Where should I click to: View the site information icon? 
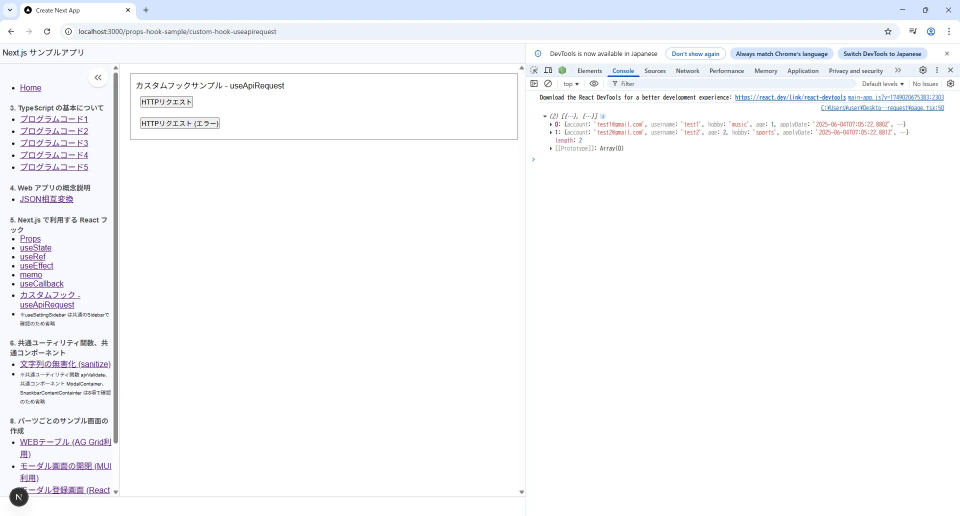pos(69,31)
